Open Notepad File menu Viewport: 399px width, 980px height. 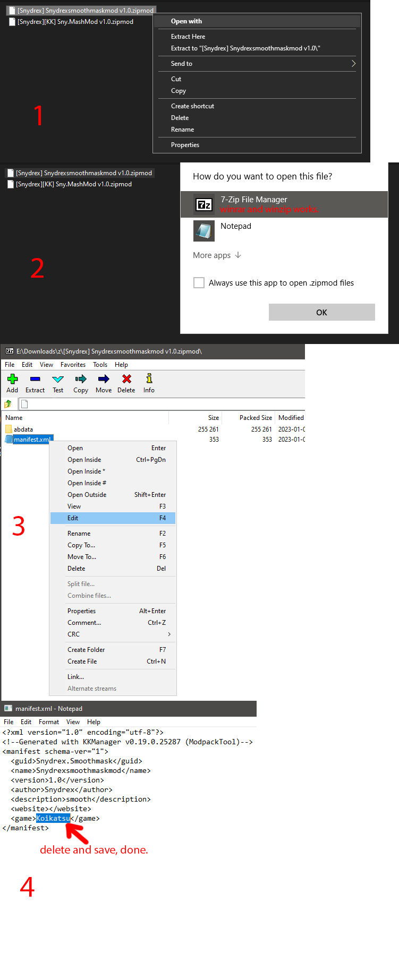click(x=9, y=722)
